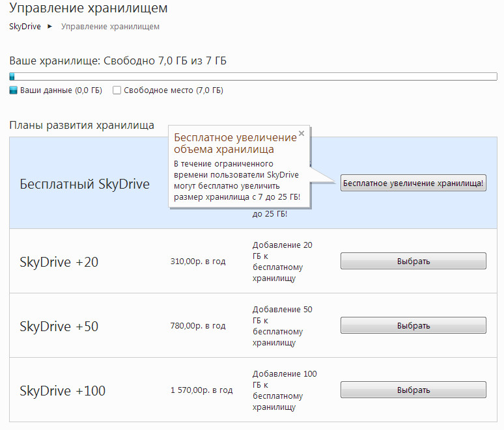Choose the SkyDrive +100 plan with 'Выбрать'
504x430 pixels.
413,390
